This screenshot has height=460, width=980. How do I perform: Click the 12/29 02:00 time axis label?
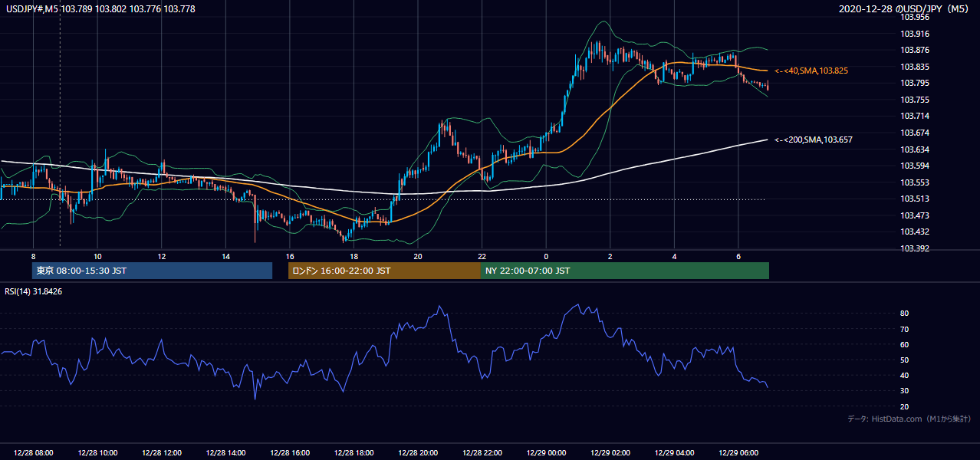pyautogui.click(x=610, y=453)
